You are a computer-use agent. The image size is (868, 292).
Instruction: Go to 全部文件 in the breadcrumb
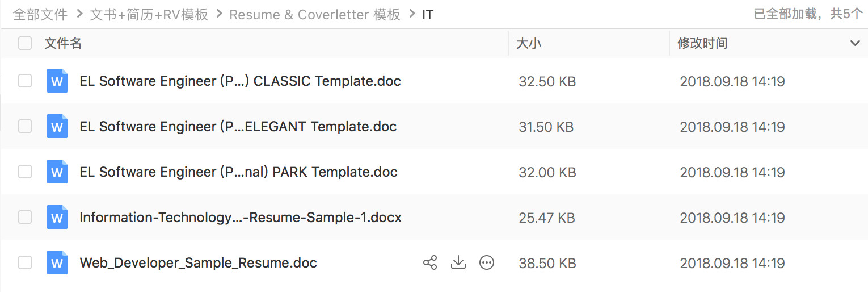(x=40, y=14)
